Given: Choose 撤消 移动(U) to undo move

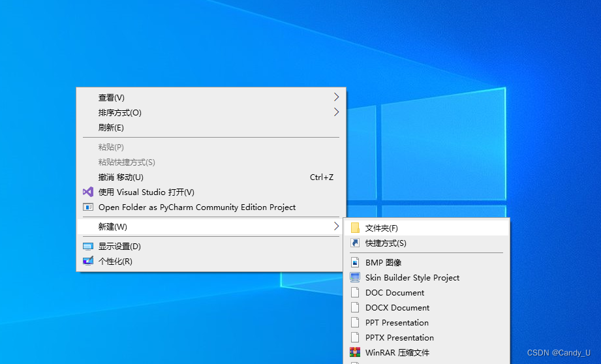Looking at the screenshot, I should coord(211,177).
